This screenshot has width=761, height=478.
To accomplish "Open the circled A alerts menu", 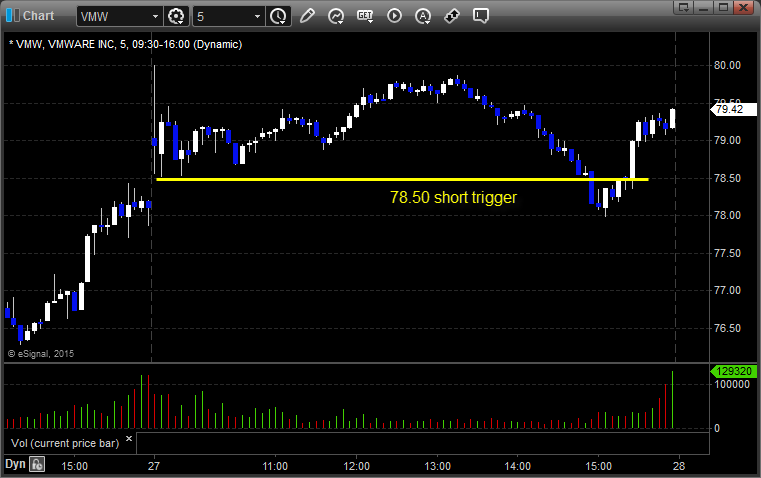I will coord(423,16).
